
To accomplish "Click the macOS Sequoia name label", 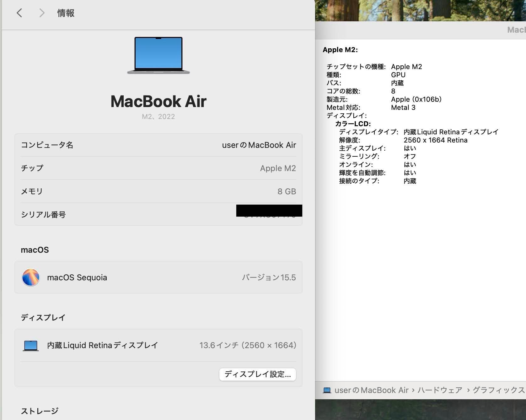I will click(77, 277).
